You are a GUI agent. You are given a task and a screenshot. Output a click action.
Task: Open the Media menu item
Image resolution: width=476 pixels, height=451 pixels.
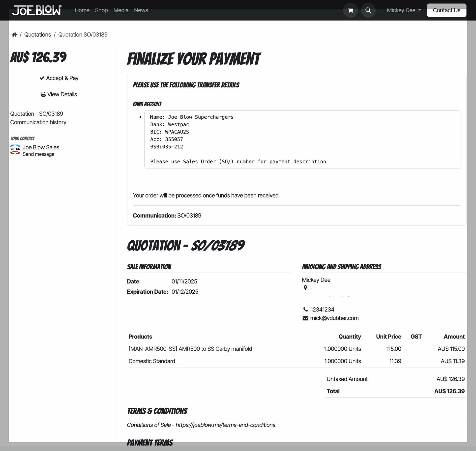(x=121, y=10)
